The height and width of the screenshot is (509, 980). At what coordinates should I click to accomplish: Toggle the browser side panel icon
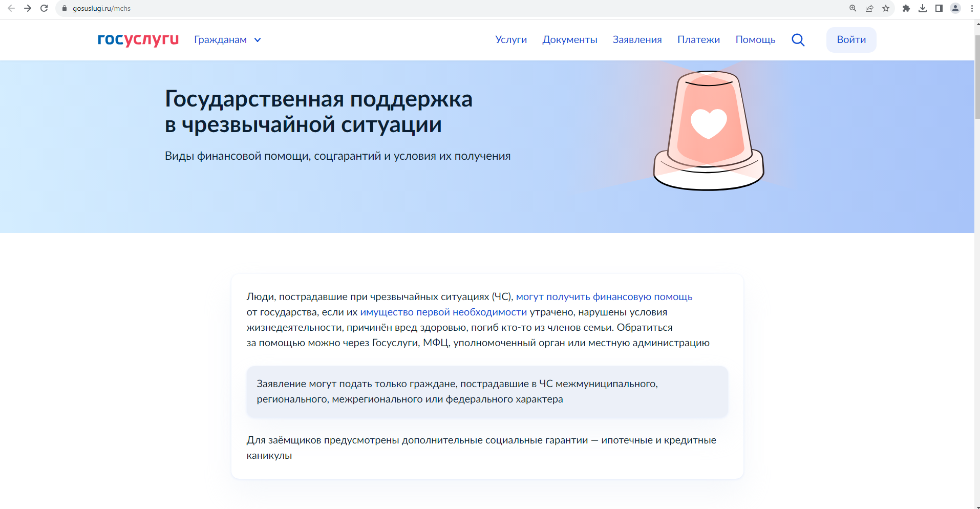point(939,8)
